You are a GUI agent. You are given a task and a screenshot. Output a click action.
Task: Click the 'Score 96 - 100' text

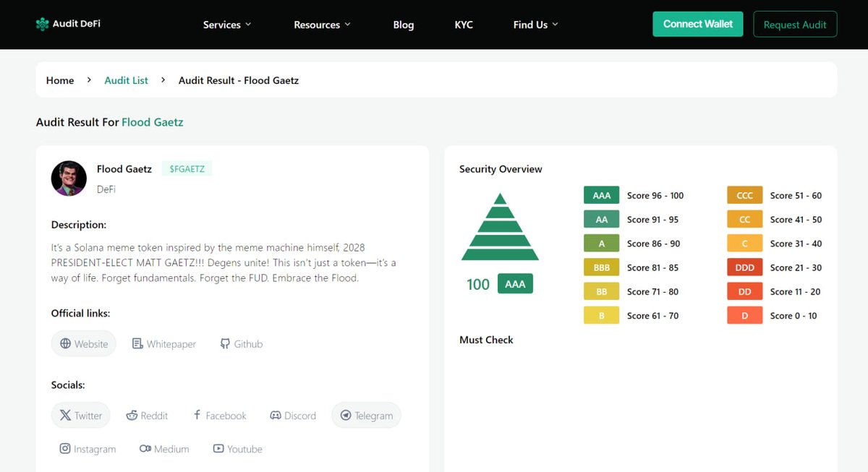(655, 195)
